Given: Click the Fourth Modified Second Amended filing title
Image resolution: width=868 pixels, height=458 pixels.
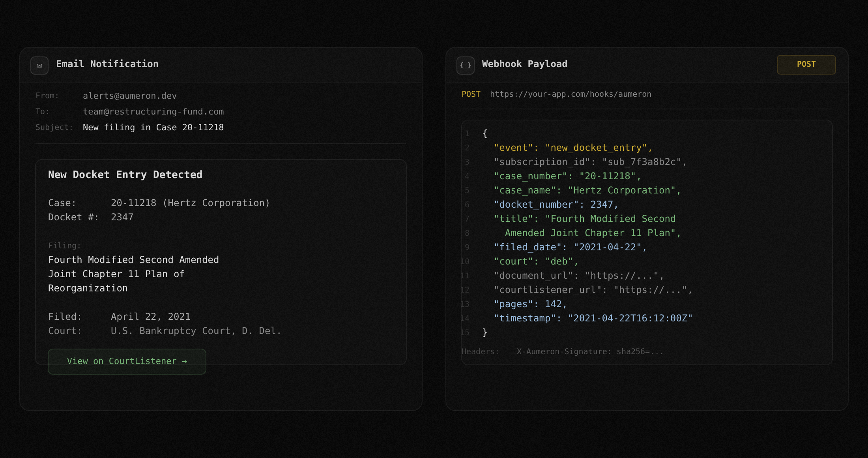Looking at the screenshot, I should (x=133, y=274).
